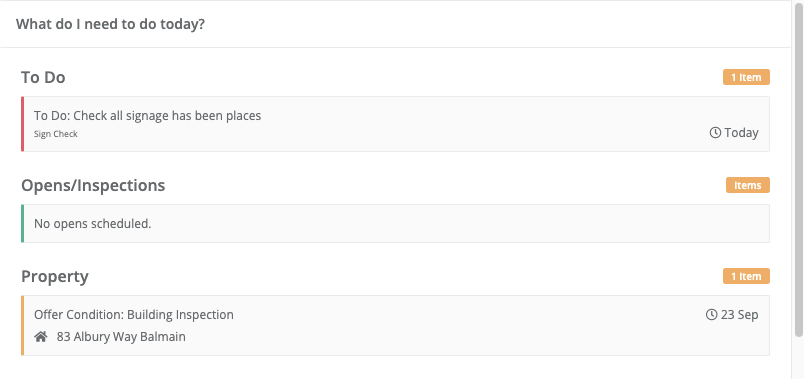Click the Items badge for Opens/Inspections

[x=748, y=185]
